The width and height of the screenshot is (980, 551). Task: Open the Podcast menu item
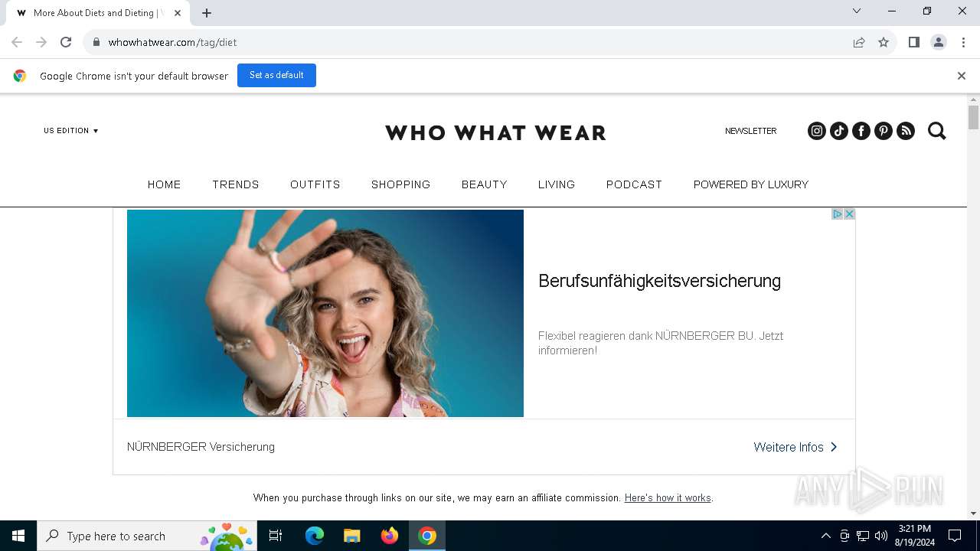(x=634, y=184)
